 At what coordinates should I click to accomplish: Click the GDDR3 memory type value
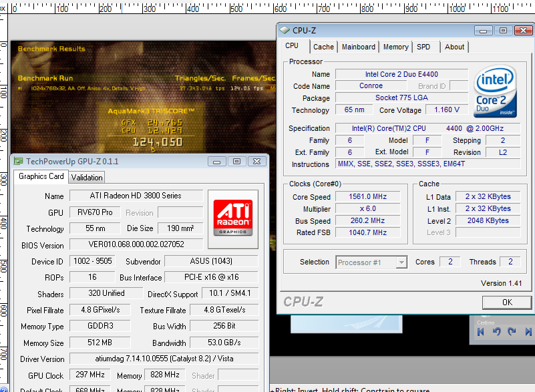[100, 326]
